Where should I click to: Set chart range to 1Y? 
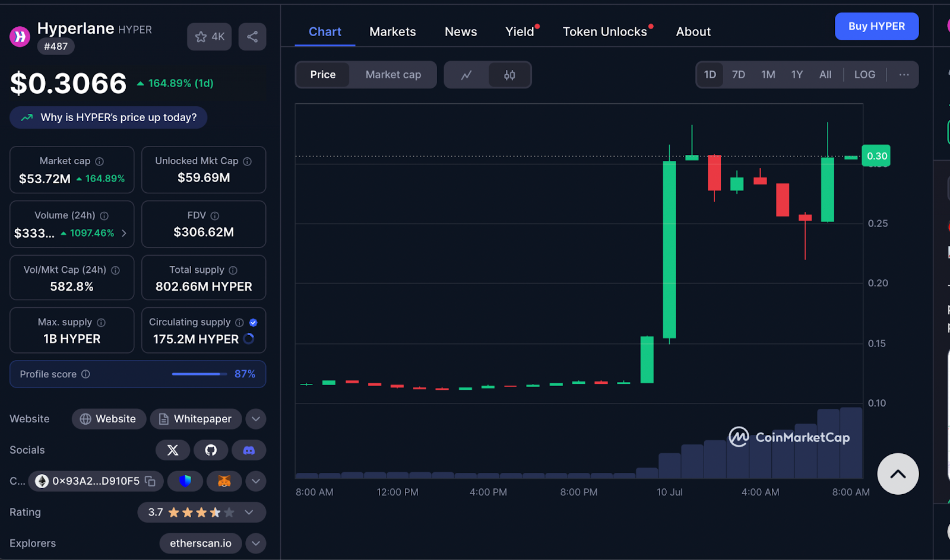click(x=797, y=75)
